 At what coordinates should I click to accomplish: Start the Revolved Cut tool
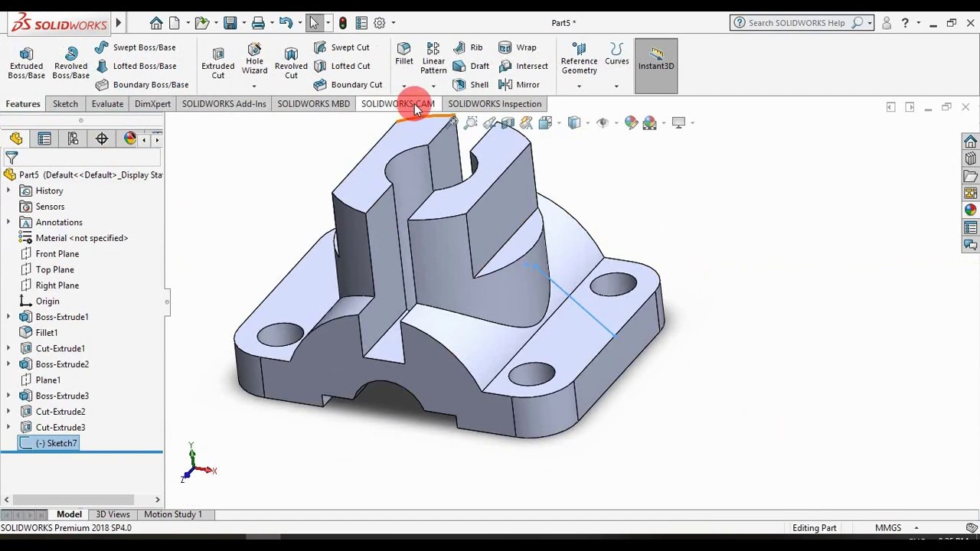point(291,63)
